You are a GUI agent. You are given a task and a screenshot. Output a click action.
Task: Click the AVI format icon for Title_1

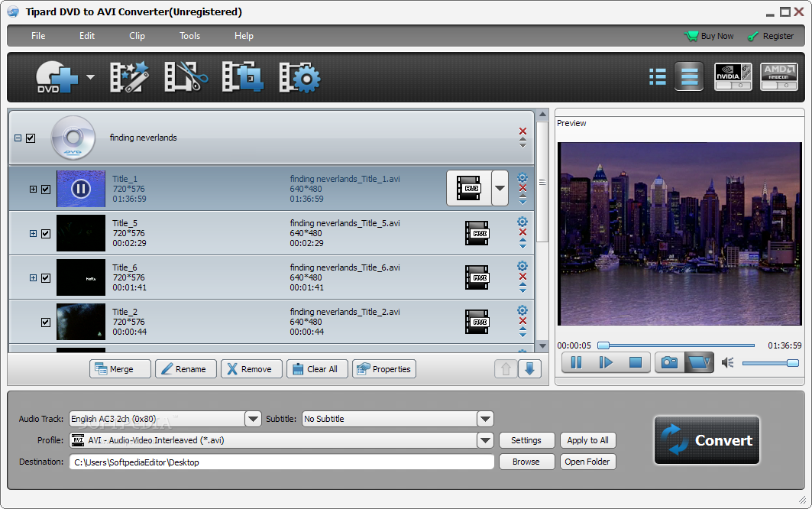point(469,188)
